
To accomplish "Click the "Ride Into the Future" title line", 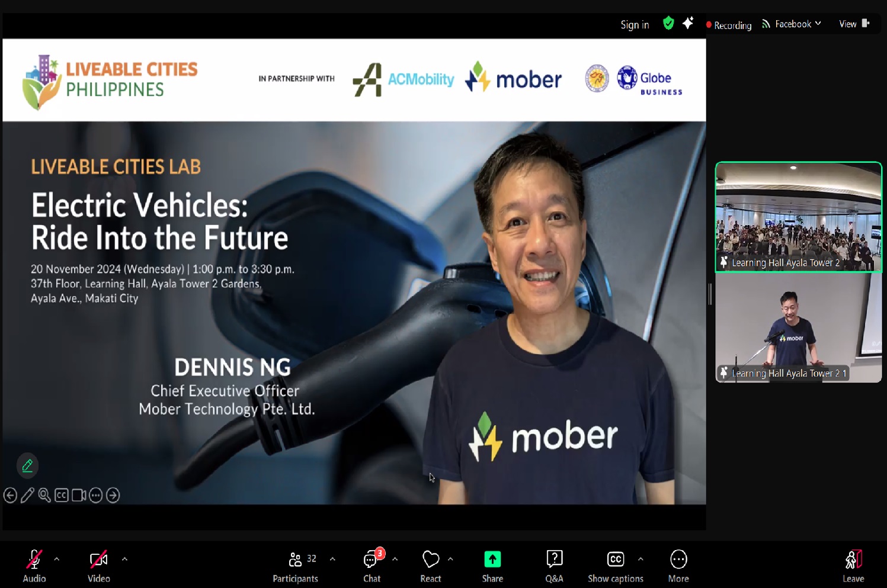I will 159,238.
